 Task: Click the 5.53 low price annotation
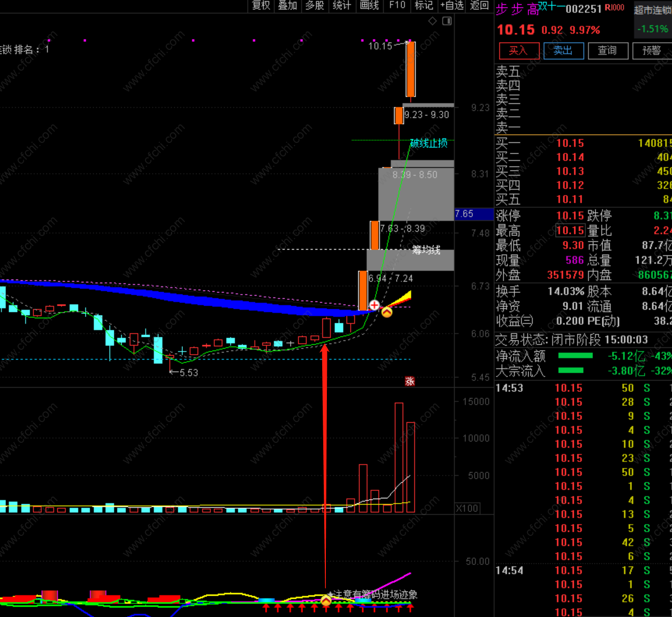coord(183,373)
